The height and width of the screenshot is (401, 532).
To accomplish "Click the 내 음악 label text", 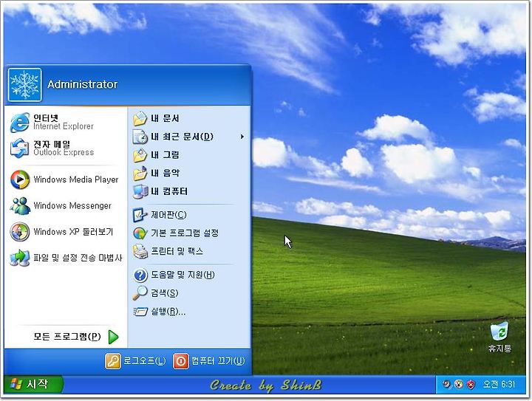I will click(165, 174).
